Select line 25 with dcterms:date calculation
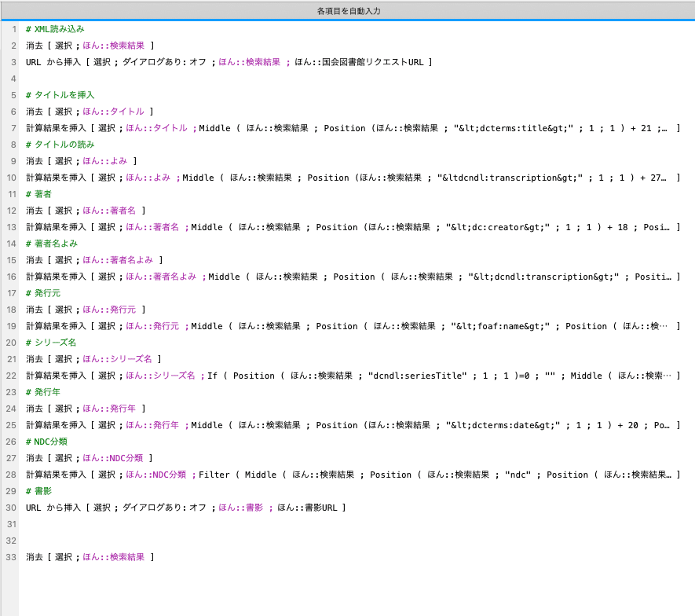The width and height of the screenshot is (695, 616). (x=353, y=425)
